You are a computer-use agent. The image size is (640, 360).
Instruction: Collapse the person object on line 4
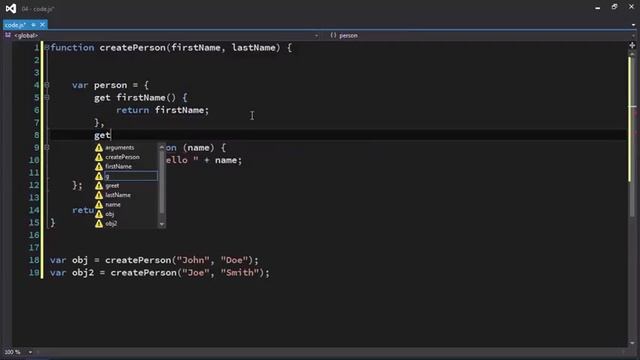47,85
